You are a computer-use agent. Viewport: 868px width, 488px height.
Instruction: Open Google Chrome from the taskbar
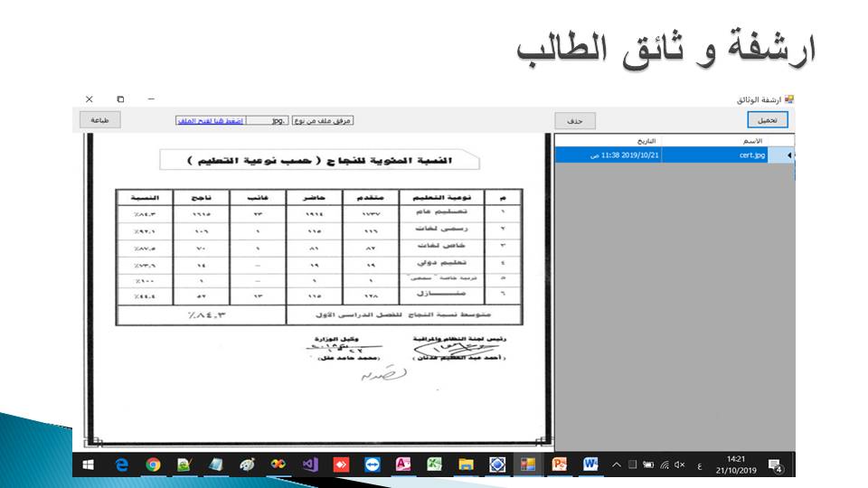click(153, 465)
